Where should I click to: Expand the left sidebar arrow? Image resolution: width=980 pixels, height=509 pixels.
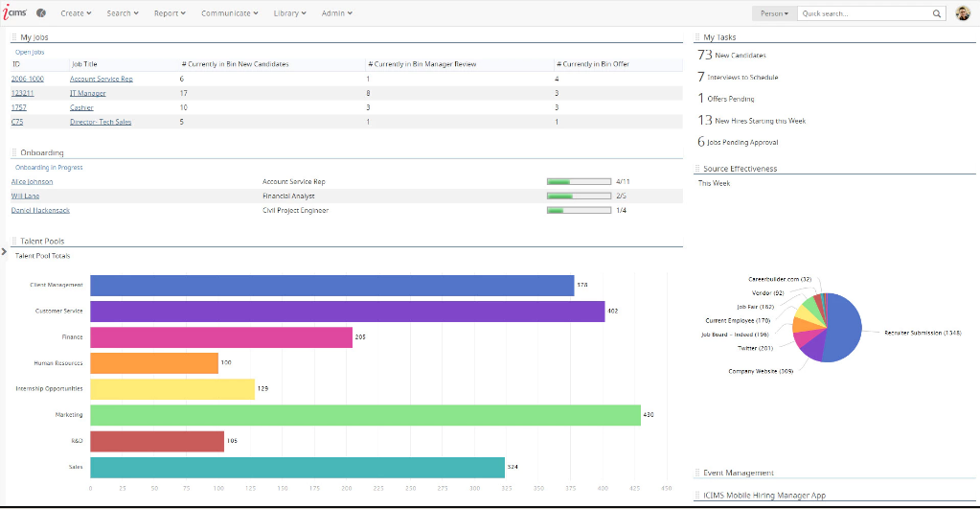(x=4, y=251)
